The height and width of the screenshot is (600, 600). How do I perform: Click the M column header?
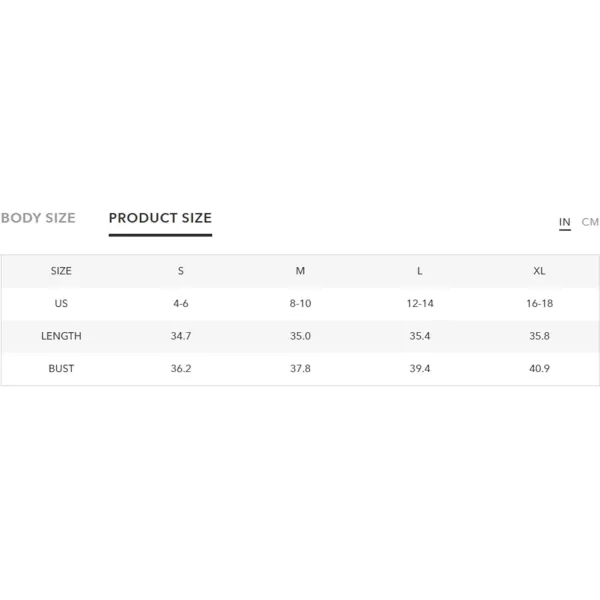300,271
